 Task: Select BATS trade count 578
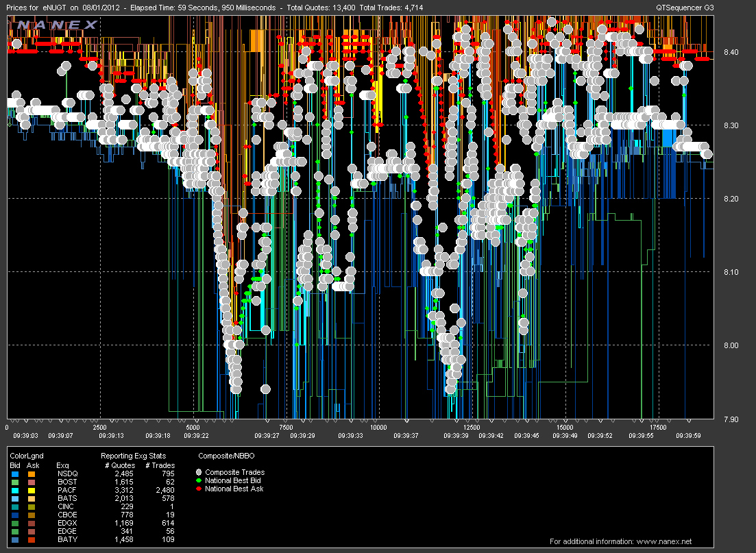tap(169, 498)
